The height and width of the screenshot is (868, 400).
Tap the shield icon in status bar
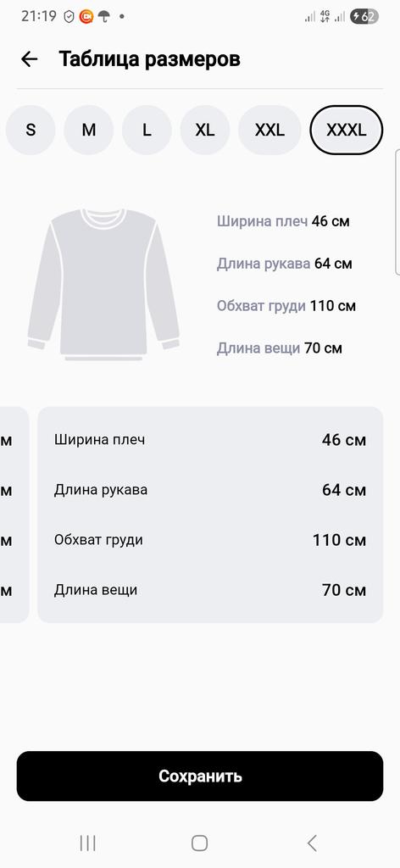(x=69, y=17)
